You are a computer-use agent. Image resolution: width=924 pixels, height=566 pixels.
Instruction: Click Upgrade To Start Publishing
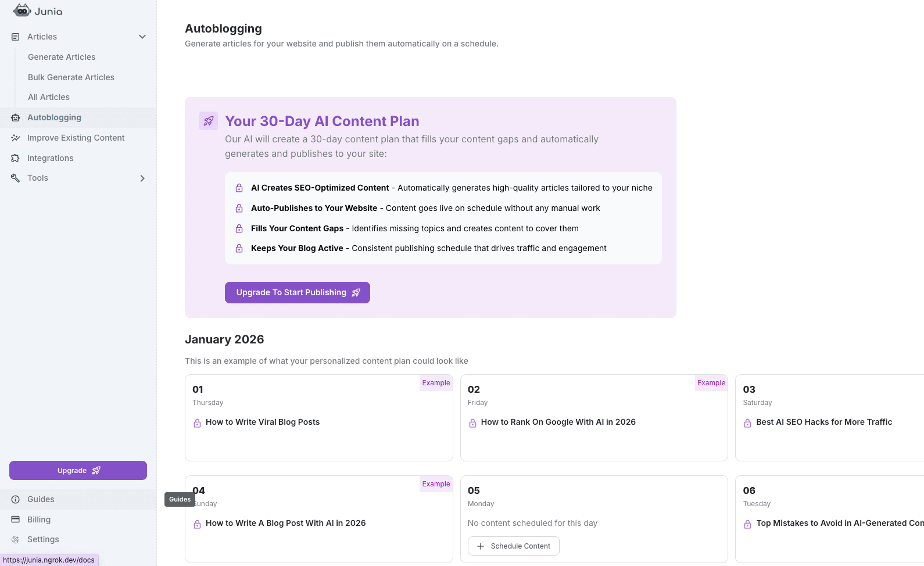pos(297,292)
